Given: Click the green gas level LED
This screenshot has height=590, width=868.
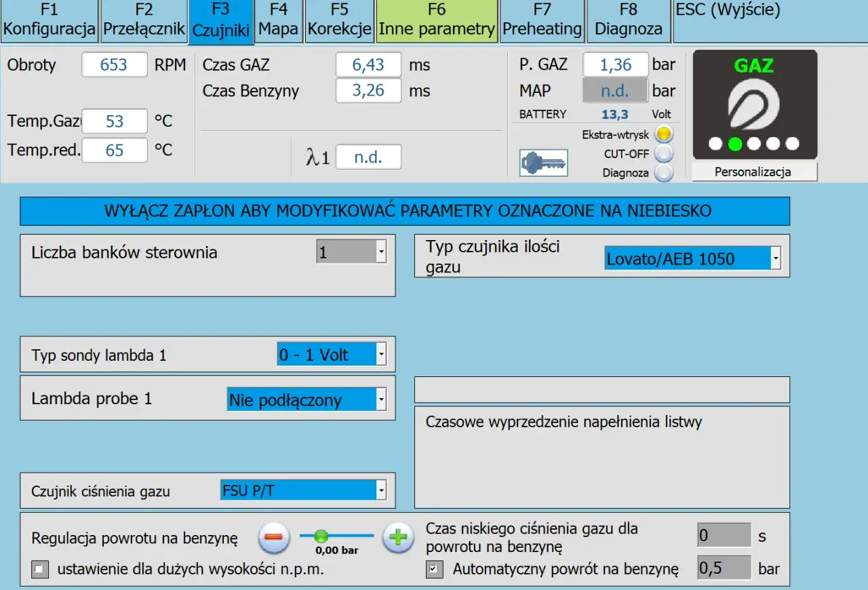Looking at the screenshot, I should pos(734,144).
